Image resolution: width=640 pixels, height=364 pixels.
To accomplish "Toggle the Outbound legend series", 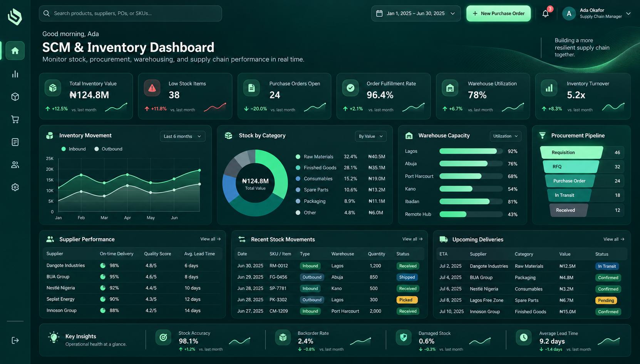I will [x=108, y=149].
